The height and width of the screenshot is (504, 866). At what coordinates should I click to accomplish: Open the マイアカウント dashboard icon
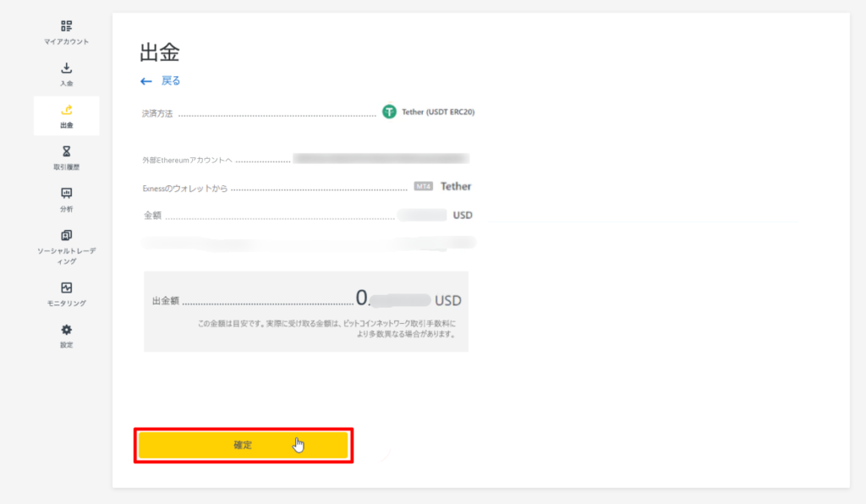[x=66, y=26]
